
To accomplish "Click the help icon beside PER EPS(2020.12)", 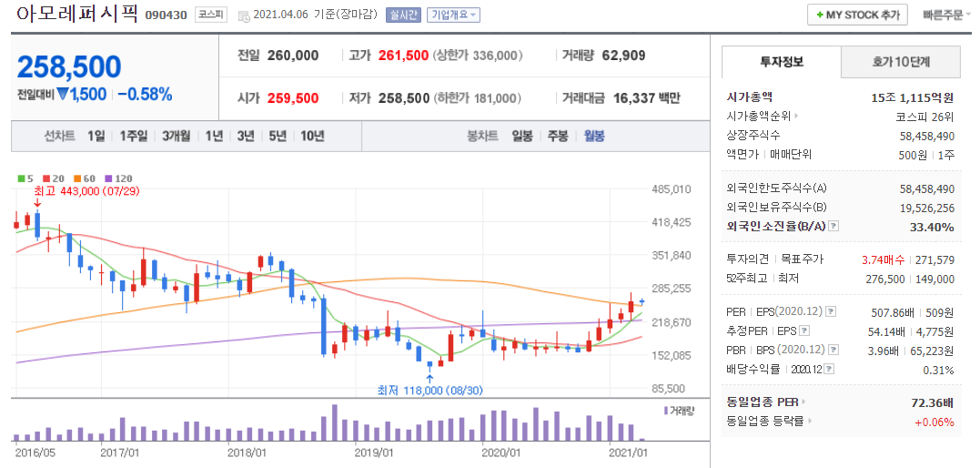I will [829, 311].
